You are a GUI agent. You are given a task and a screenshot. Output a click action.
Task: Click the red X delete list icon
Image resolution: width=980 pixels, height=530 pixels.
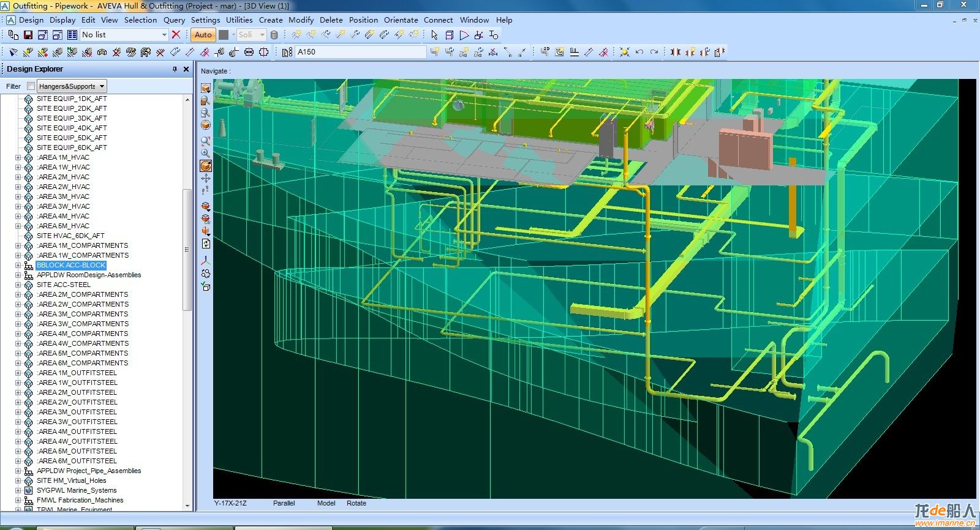[176, 35]
